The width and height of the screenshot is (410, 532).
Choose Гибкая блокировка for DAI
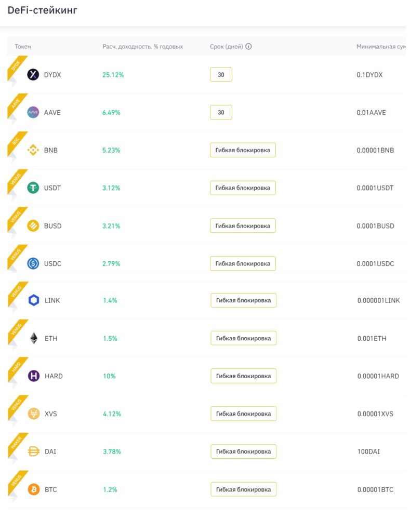tap(243, 451)
